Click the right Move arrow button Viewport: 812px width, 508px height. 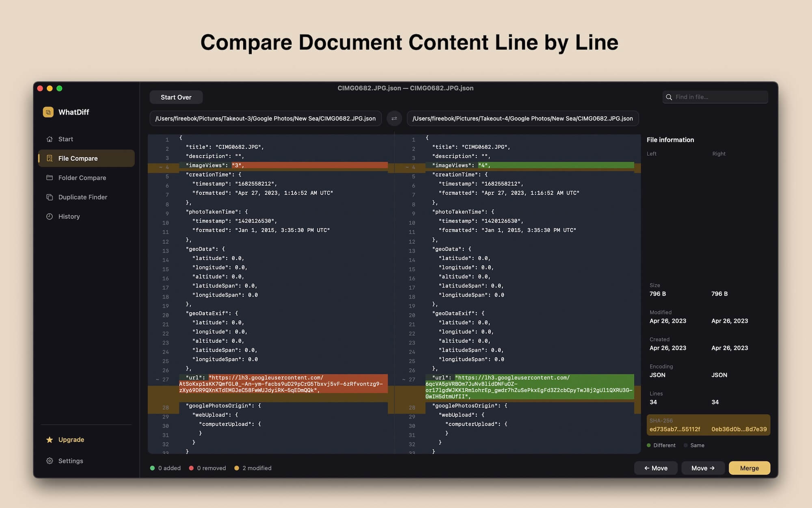point(703,468)
